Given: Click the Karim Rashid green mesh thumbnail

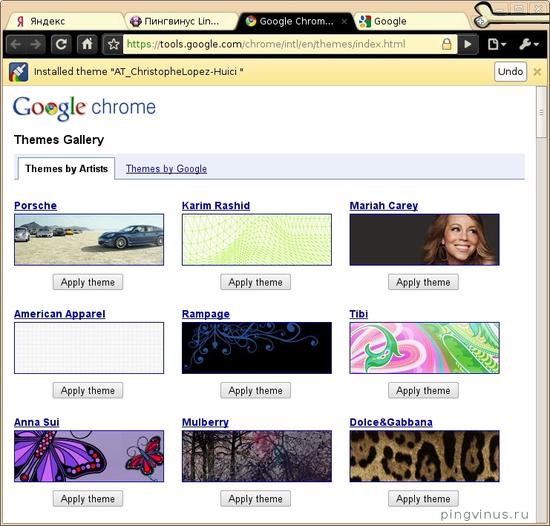Looking at the screenshot, I should (257, 240).
